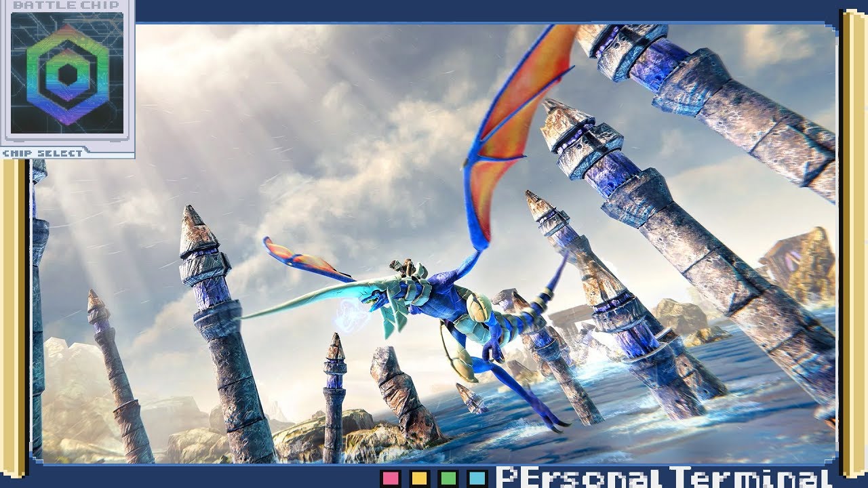Select the CHIP SELECT label
The width and height of the screenshot is (868, 488).
pyautogui.click(x=43, y=154)
